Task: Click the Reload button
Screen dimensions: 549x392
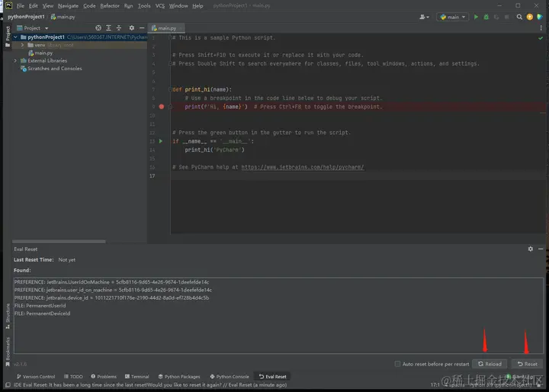Action: (490, 364)
